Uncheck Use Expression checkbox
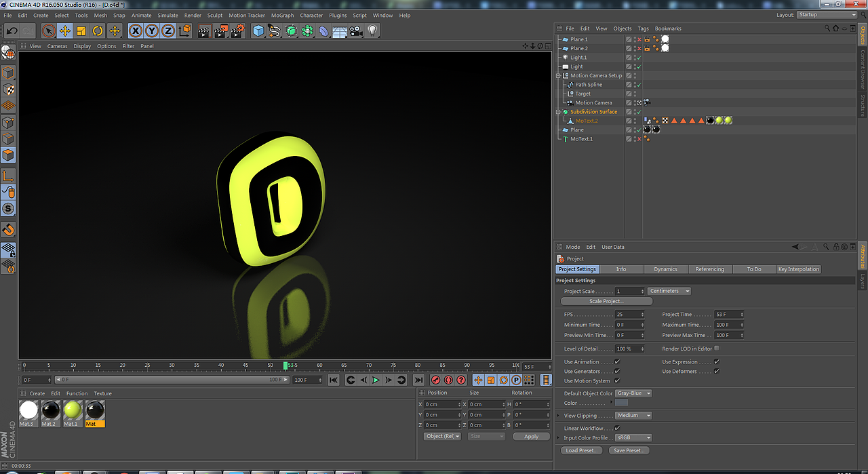The image size is (868, 474). click(717, 362)
